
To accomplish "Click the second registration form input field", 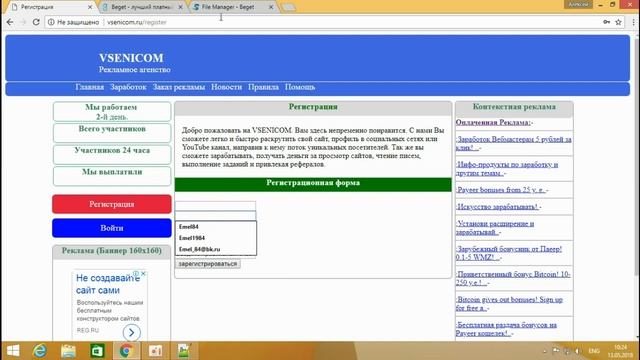I will click(216, 216).
